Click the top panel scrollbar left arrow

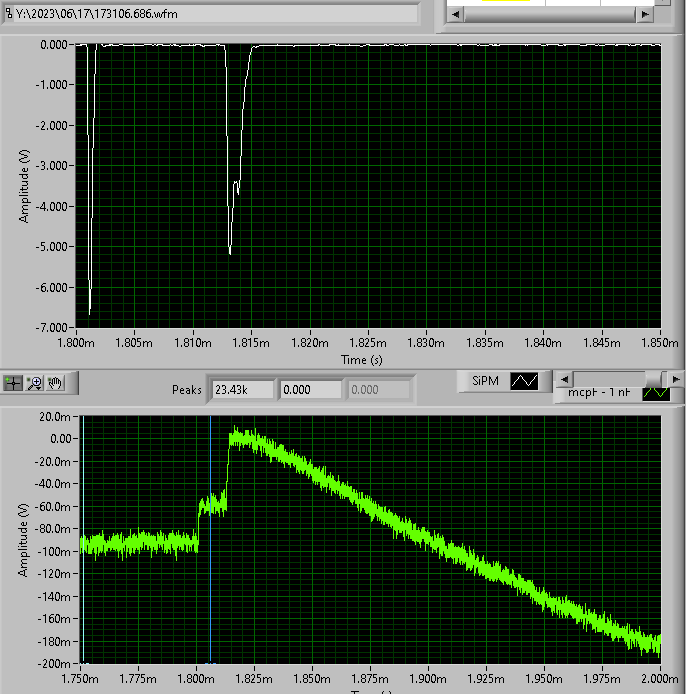[455, 14]
